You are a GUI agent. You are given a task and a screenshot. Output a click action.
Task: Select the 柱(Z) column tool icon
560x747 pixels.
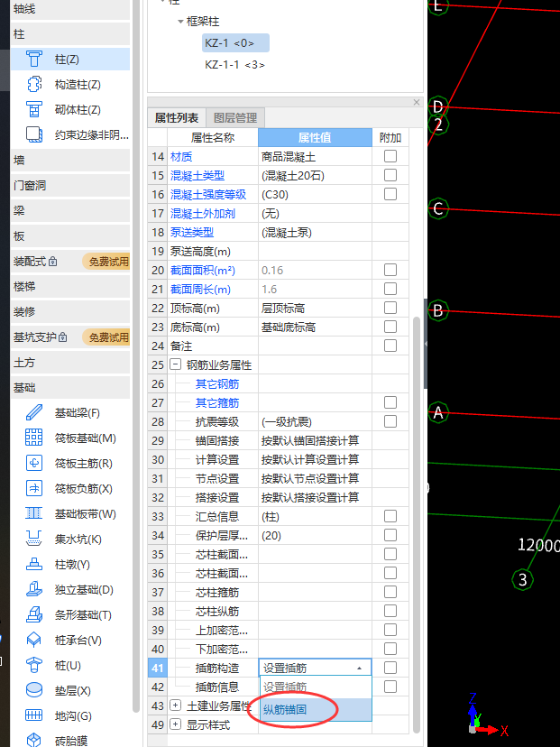click(x=33, y=59)
